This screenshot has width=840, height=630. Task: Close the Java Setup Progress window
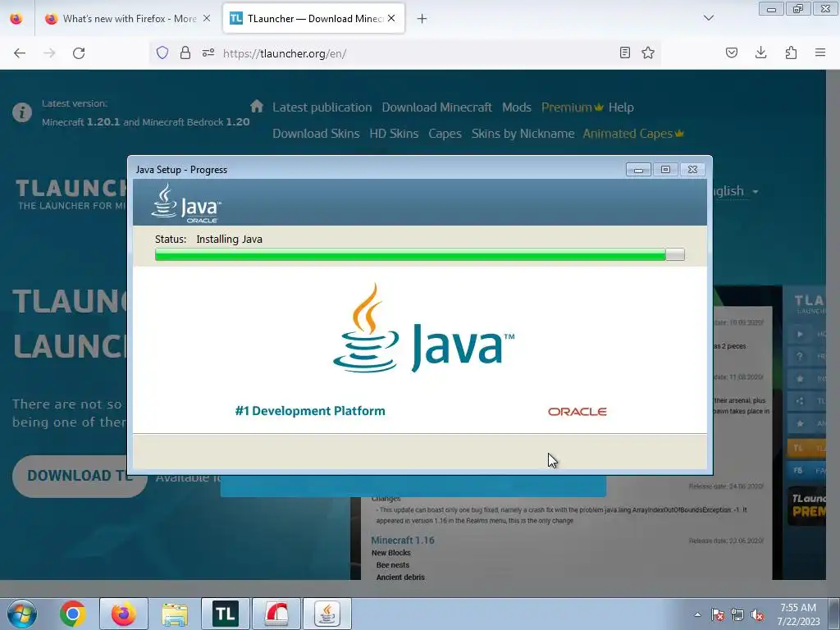click(x=692, y=170)
